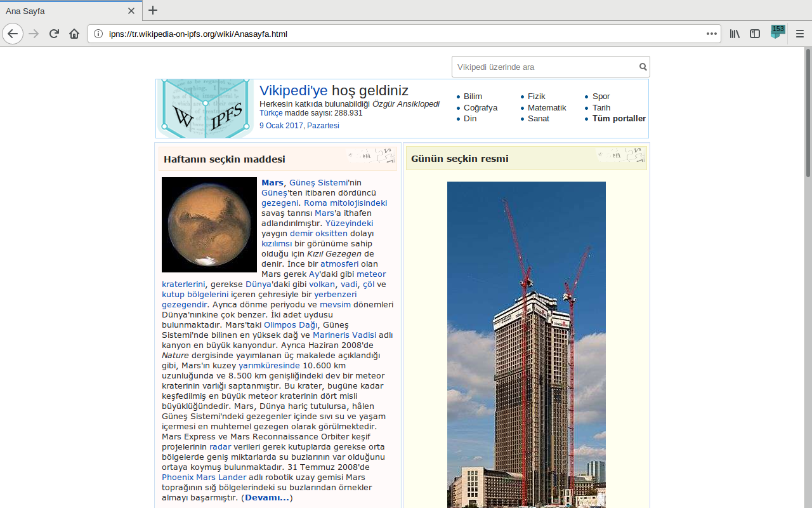Open the vadi link

[349, 284]
